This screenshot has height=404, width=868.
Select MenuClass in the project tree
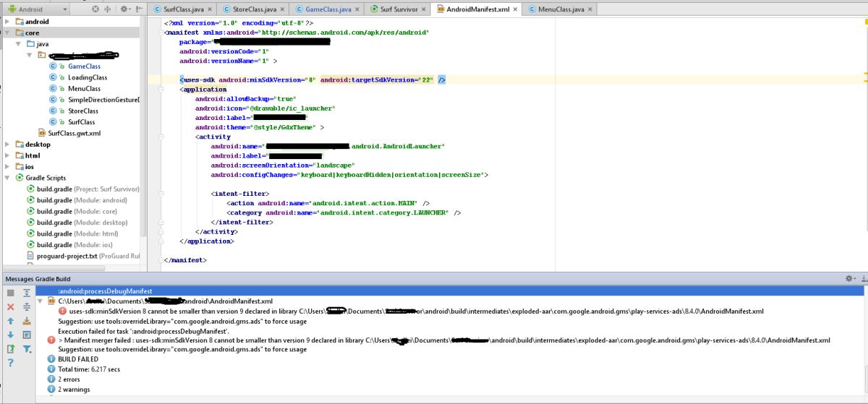[x=84, y=89]
